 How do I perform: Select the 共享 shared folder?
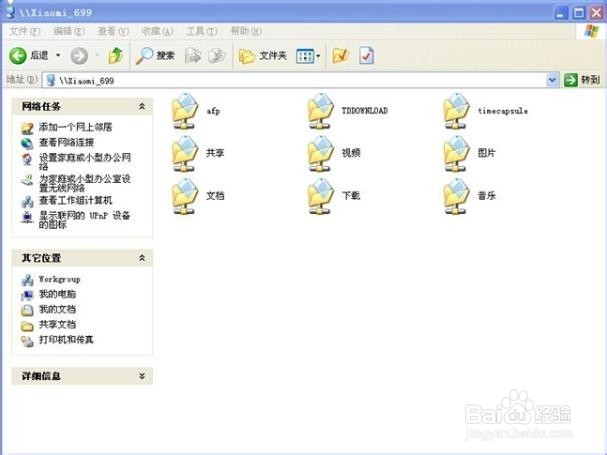coord(197,153)
